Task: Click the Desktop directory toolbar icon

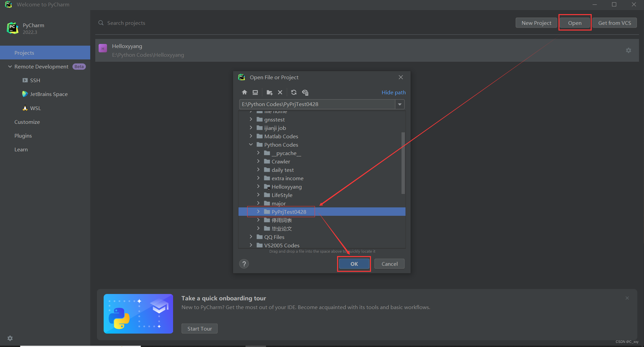Action: [x=255, y=92]
